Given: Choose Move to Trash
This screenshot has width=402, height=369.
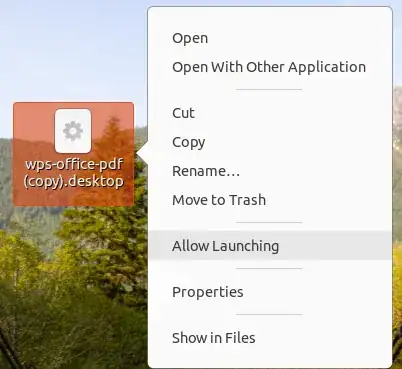Looking at the screenshot, I should coord(270,200).
